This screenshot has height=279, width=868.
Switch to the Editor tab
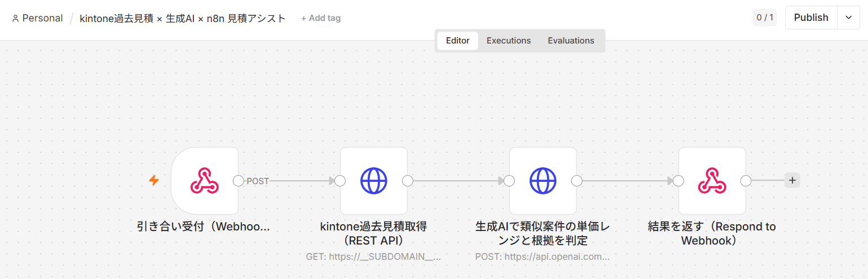pos(457,41)
